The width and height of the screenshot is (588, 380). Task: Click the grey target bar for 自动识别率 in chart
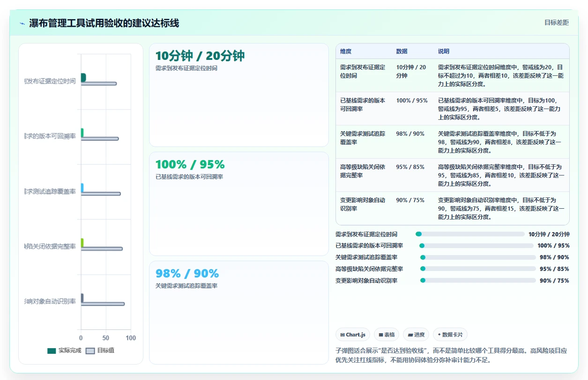click(103, 304)
